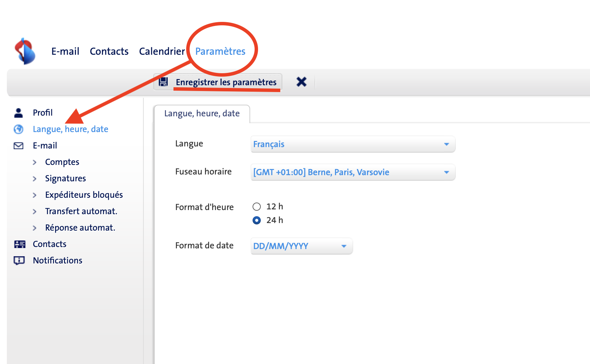The height and width of the screenshot is (364, 590).
Task: Click the floppy disk save icon
Action: (164, 82)
